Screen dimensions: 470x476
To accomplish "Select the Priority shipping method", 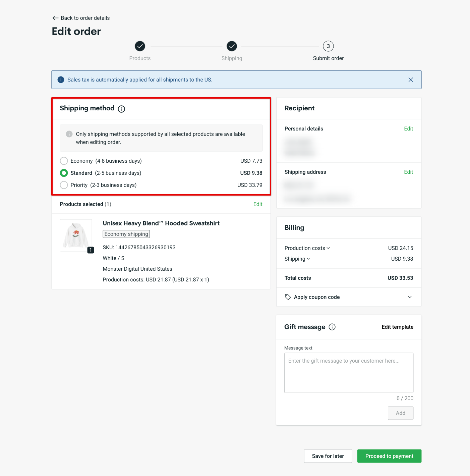I will (64, 185).
